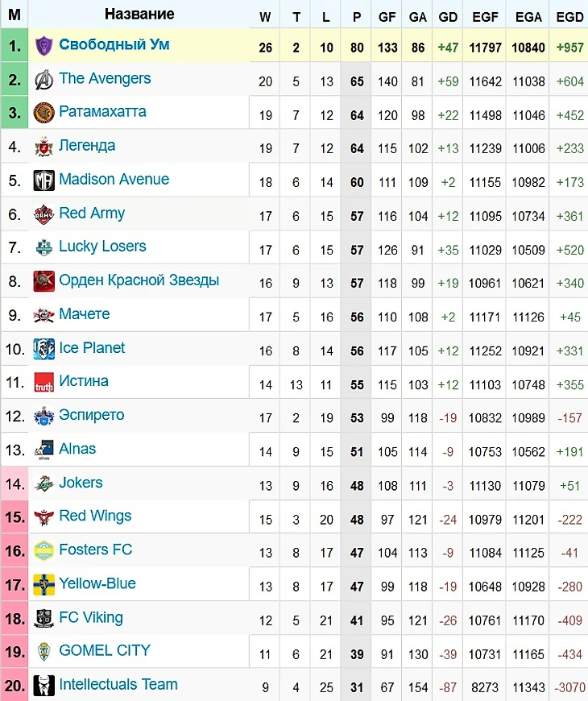Open the Fosters FC team link
The height and width of the screenshot is (701, 588).
[96, 550]
